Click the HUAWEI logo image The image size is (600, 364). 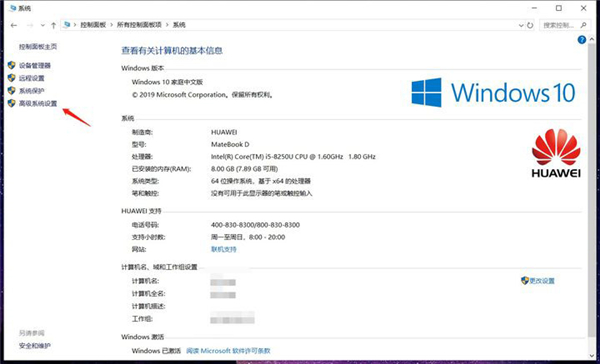(x=556, y=153)
